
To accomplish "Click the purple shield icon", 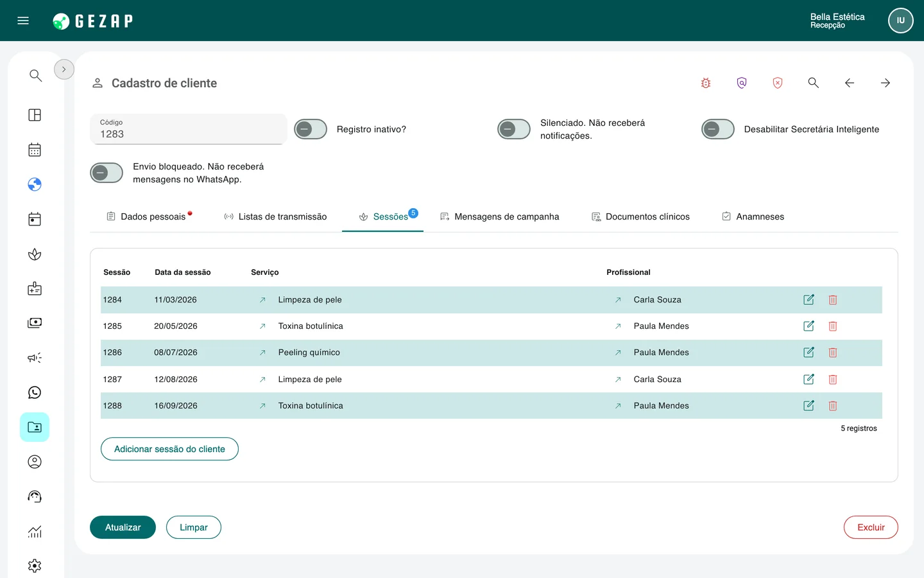I will click(x=742, y=83).
